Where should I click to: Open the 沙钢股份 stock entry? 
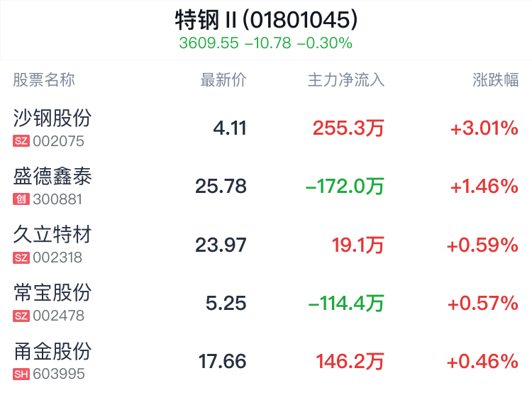click(x=266, y=128)
